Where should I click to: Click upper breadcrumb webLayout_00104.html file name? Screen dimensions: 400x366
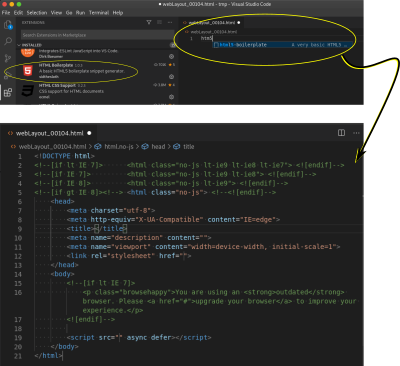tap(213, 32)
